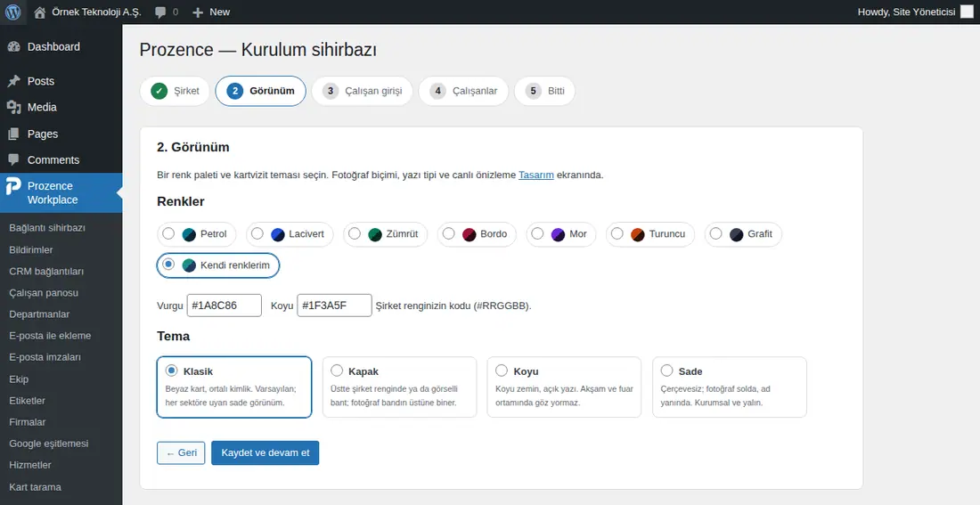Image resolution: width=980 pixels, height=505 pixels.
Task: Go to the Şirket wizard step
Action: [175, 91]
